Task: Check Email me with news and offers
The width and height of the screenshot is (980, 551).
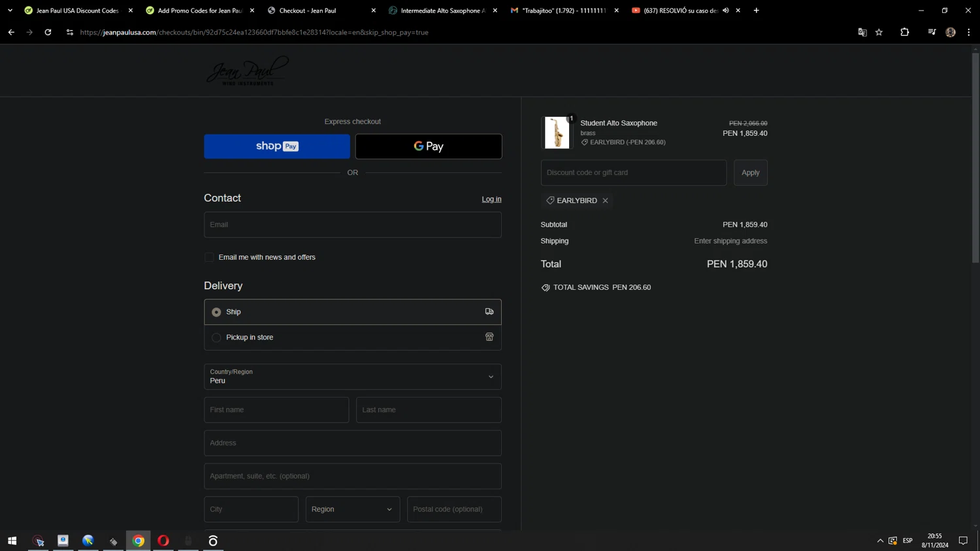Action: pyautogui.click(x=209, y=257)
